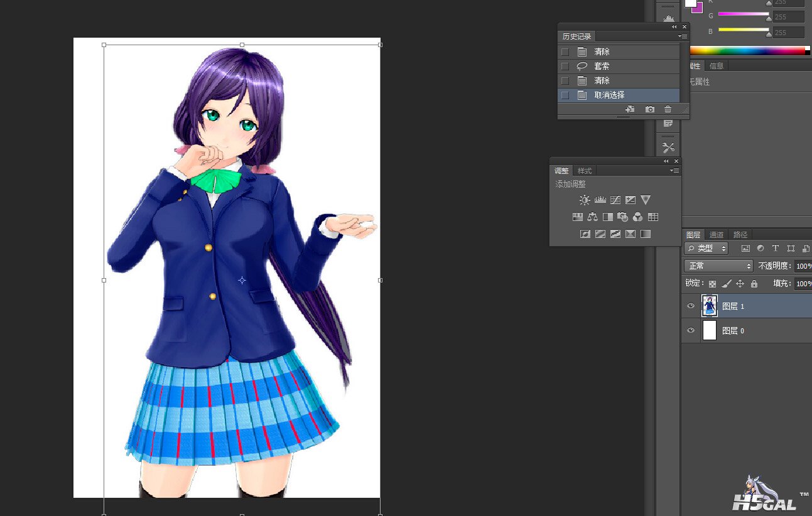This screenshot has width=812, height=516.
Task: Switch to the 样式 tab
Action: click(585, 171)
